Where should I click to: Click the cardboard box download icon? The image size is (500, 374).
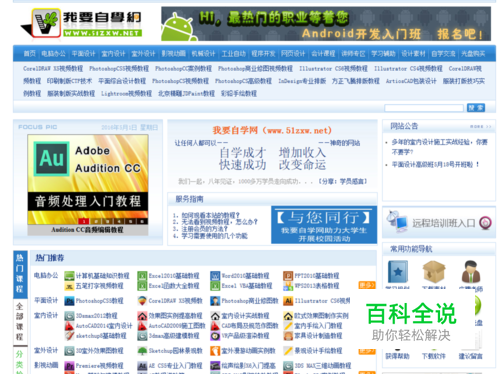pos(434,271)
